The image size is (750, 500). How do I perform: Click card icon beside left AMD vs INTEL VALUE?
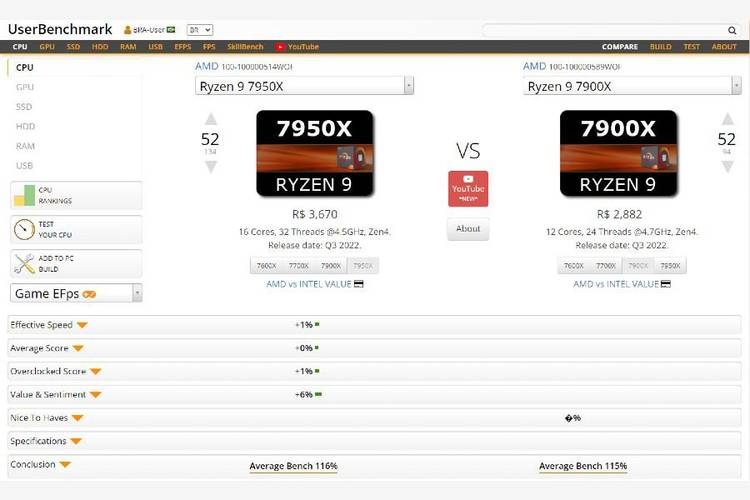(358, 284)
